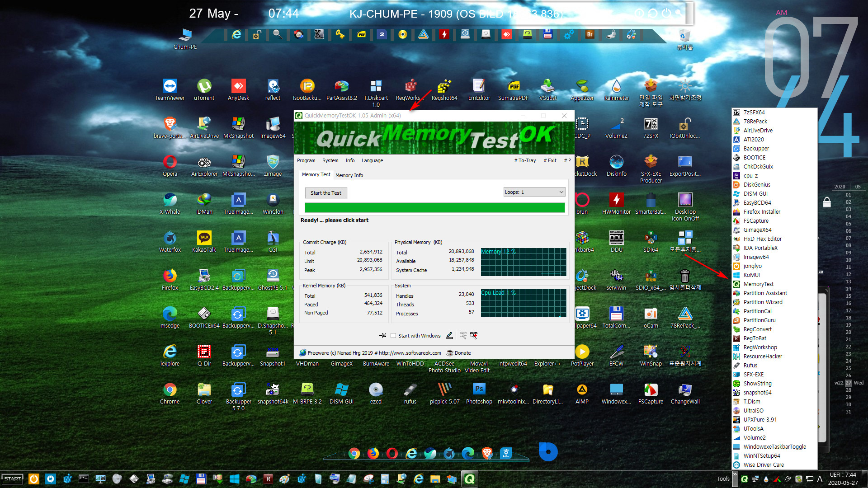Screen dimensions: 868x488
Task: Click the pin icon beside Start with Windows
Action: click(382, 335)
